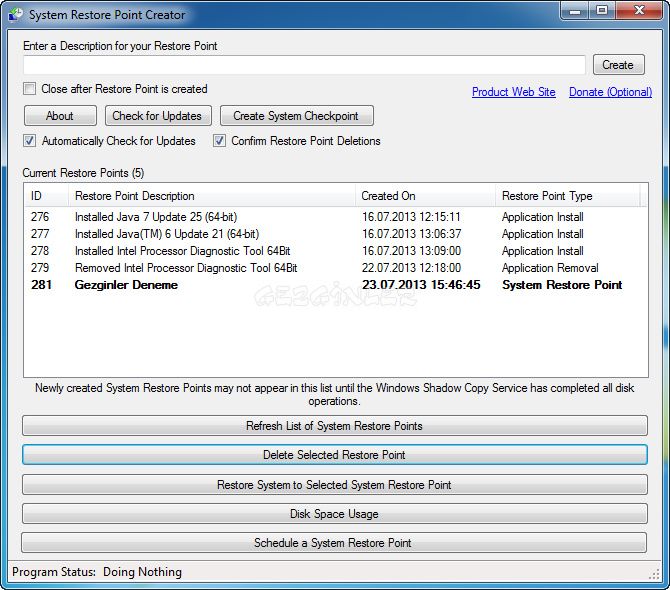Toggle Automatically Check for Updates checkbox
Image resolution: width=670 pixels, height=590 pixels.
[x=29, y=141]
